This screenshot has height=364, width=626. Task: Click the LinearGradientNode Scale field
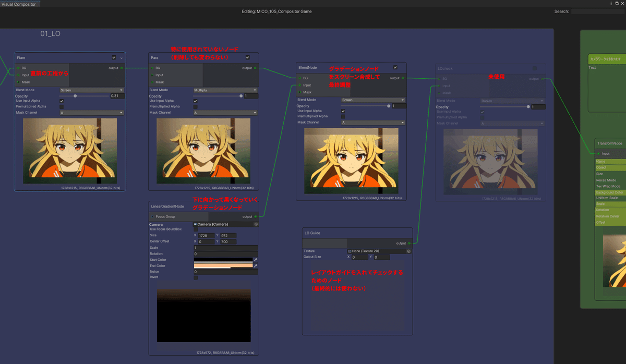pos(225,248)
